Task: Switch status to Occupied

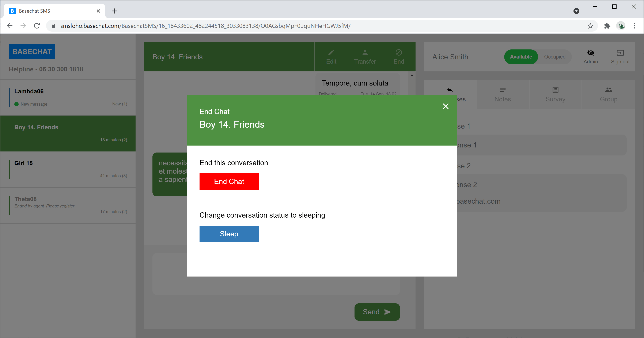Action: 554,57
